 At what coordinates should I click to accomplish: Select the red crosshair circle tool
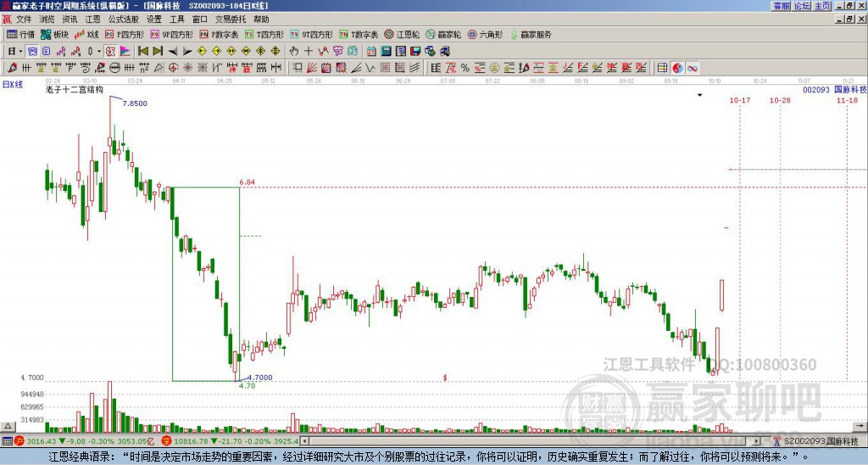(x=173, y=68)
